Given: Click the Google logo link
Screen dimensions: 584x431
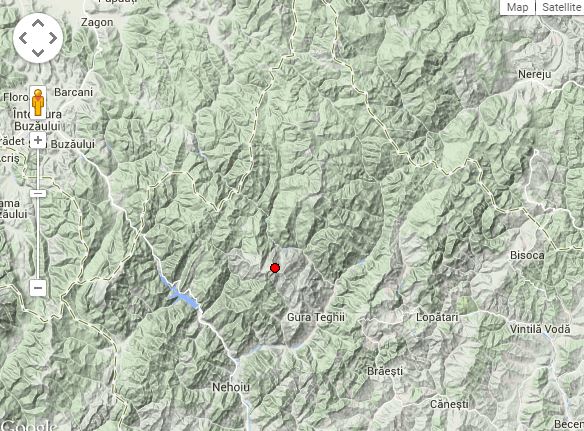Looking at the screenshot, I should 29,425.
